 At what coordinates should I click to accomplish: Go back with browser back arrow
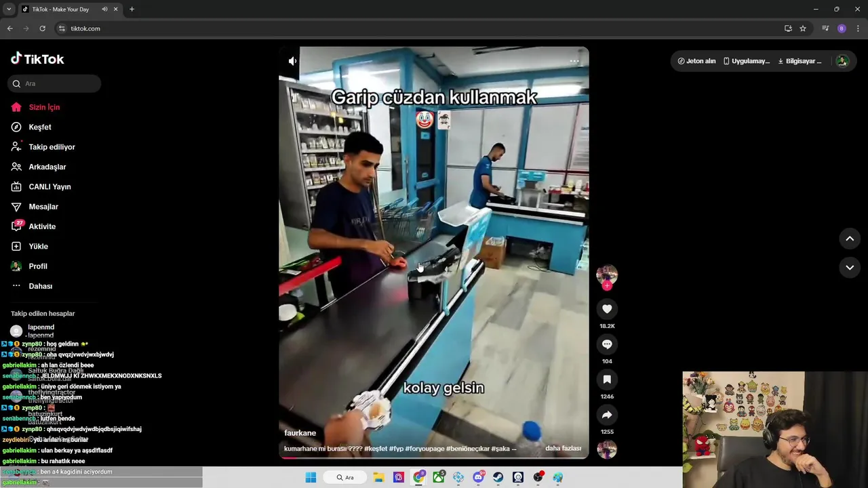point(9,28)
